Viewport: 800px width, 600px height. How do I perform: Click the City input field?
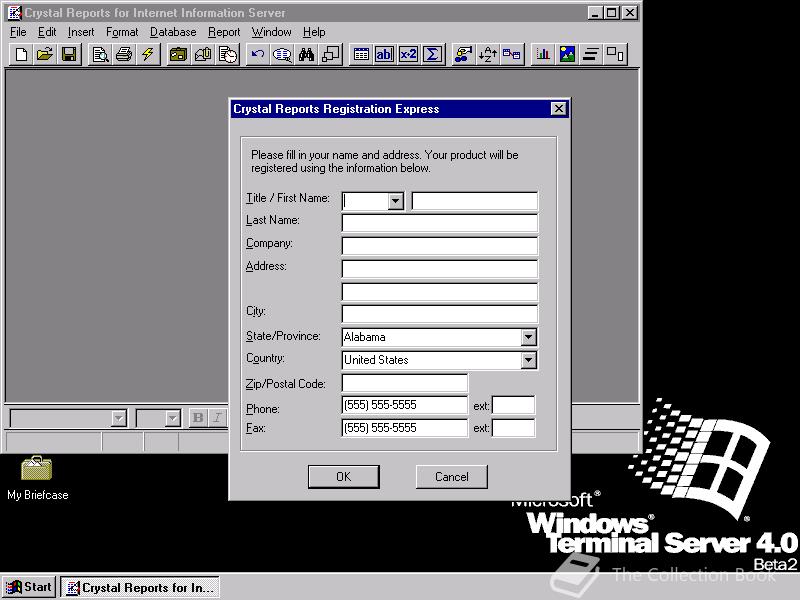(x=439, y=314)
